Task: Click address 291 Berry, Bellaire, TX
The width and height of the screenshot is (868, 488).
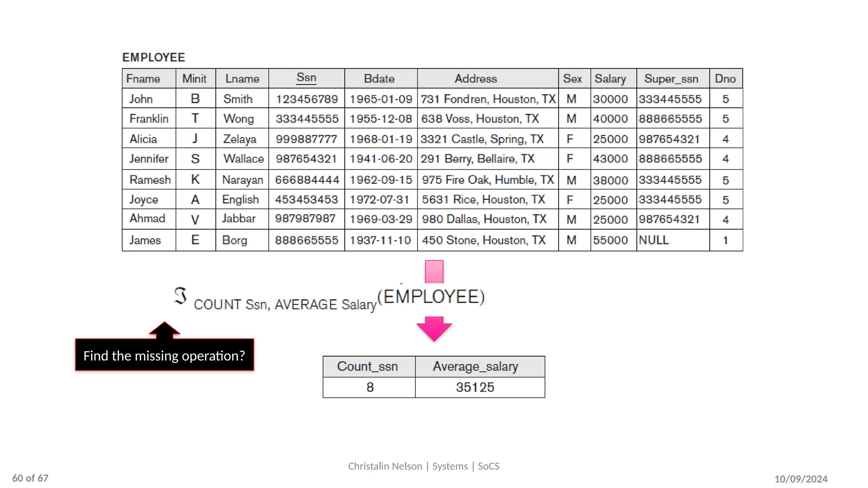Action: click(477, 159)
